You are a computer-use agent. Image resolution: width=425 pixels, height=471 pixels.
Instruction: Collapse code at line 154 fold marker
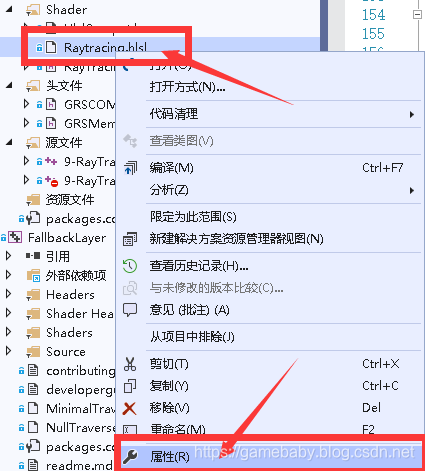click(417, 15)
